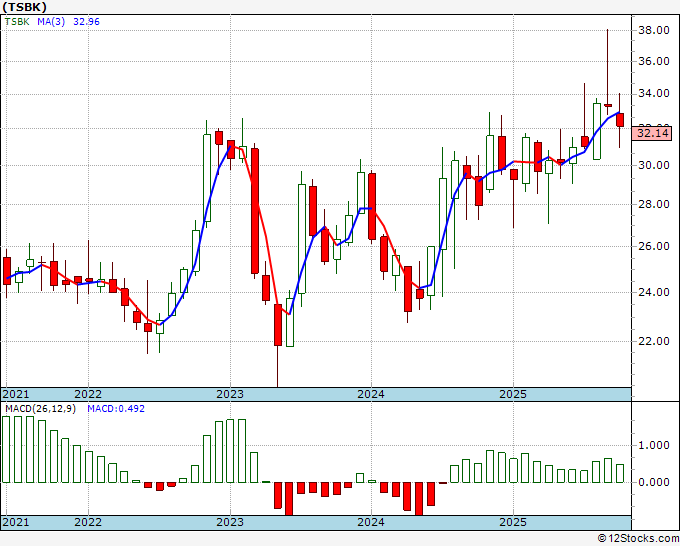Click the MACD(26,12,9) indicator label

coord(40,409)
